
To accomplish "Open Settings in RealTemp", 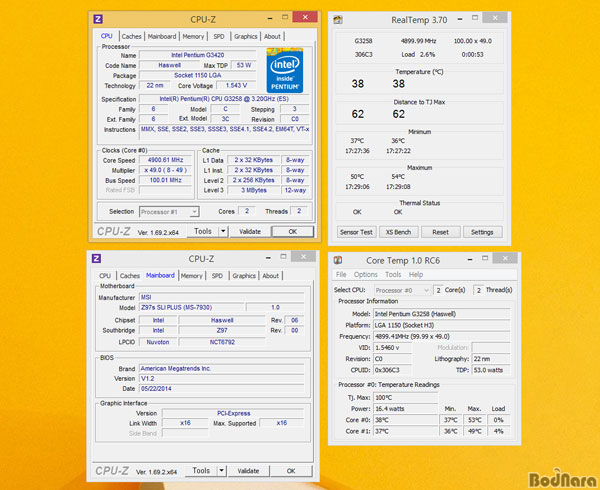I will coord(482,232).
